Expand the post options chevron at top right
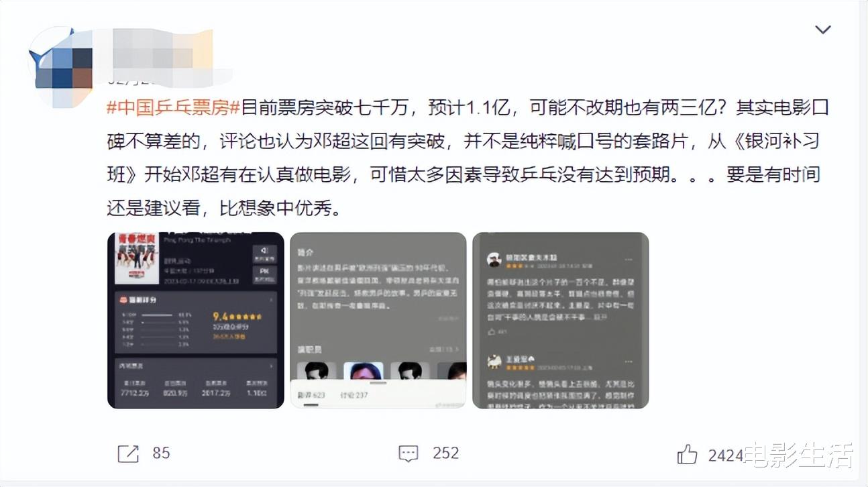 coord(822,30)
